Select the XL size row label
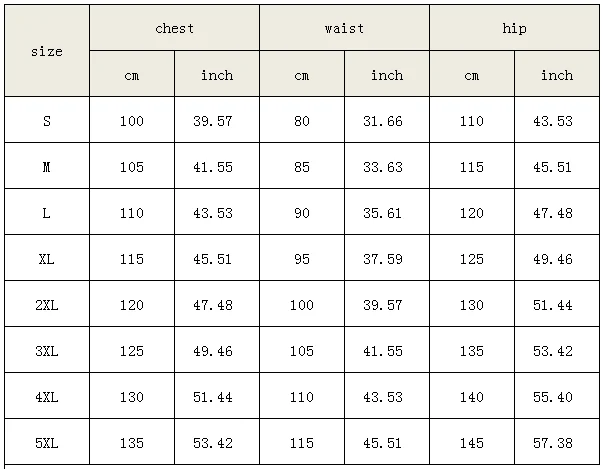 coord(47,259)
